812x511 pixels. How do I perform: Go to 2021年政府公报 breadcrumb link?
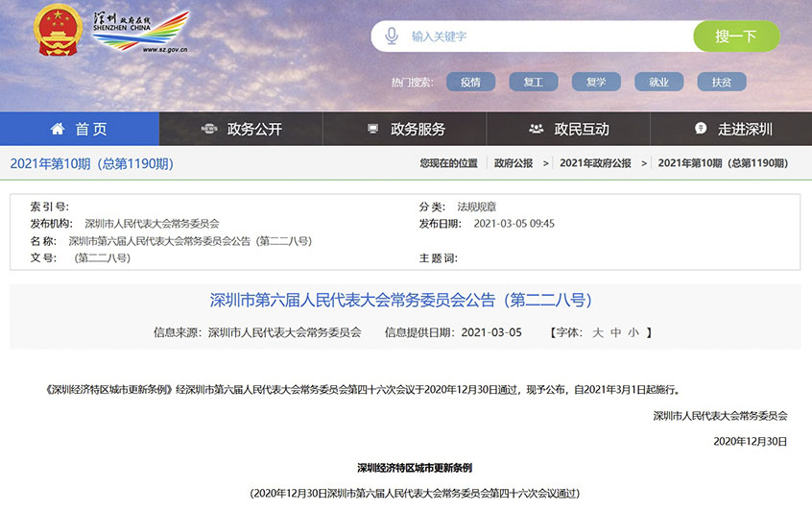[x=595, y=163]
